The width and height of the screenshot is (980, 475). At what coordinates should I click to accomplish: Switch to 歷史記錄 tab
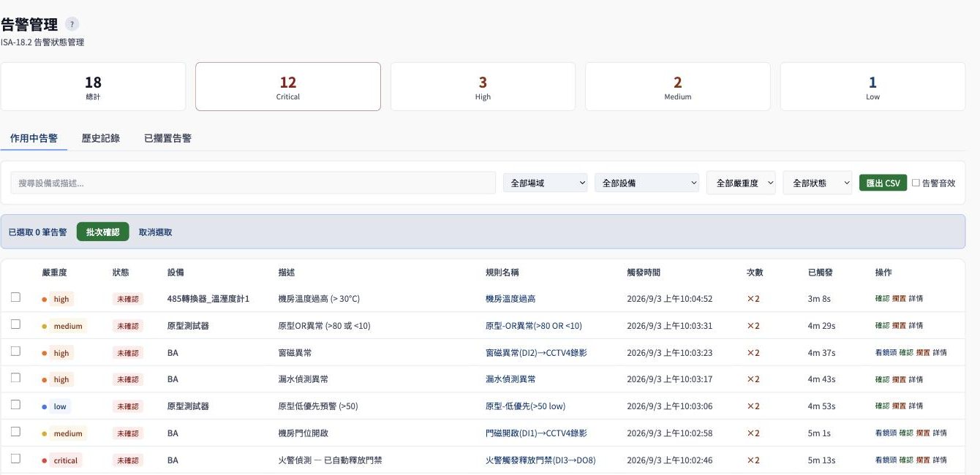(x=101, y=138)
